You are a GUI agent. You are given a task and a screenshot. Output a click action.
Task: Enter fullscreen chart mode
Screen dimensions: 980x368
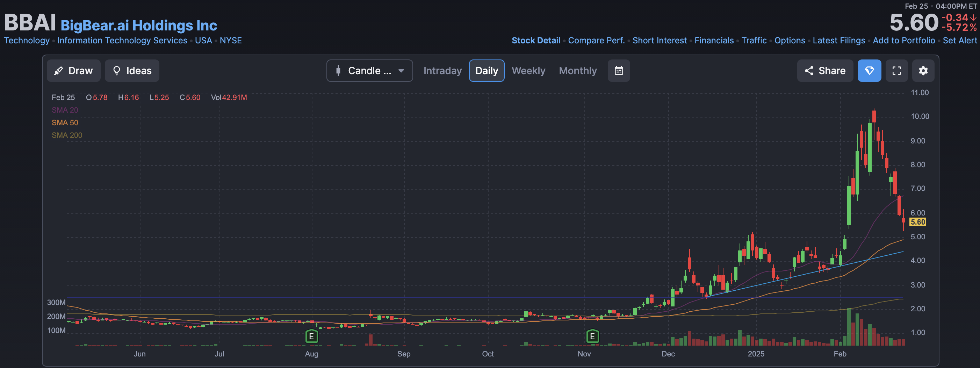pyautogui.click(x=897, y=70)
